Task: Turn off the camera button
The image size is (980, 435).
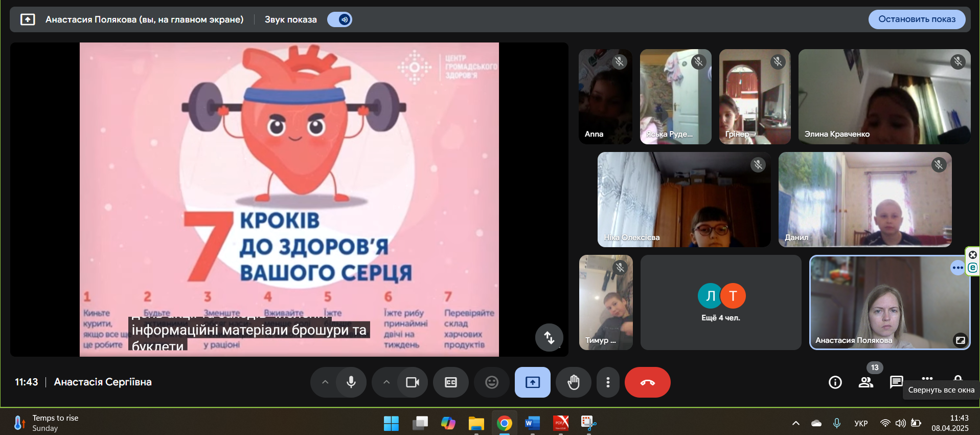Action: (413, 382)
